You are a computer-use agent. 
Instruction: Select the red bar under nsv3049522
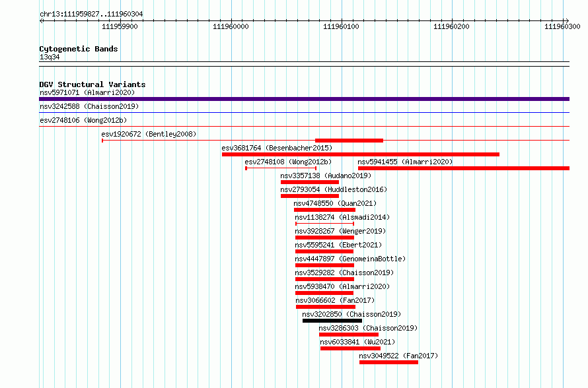click(388, 362)
